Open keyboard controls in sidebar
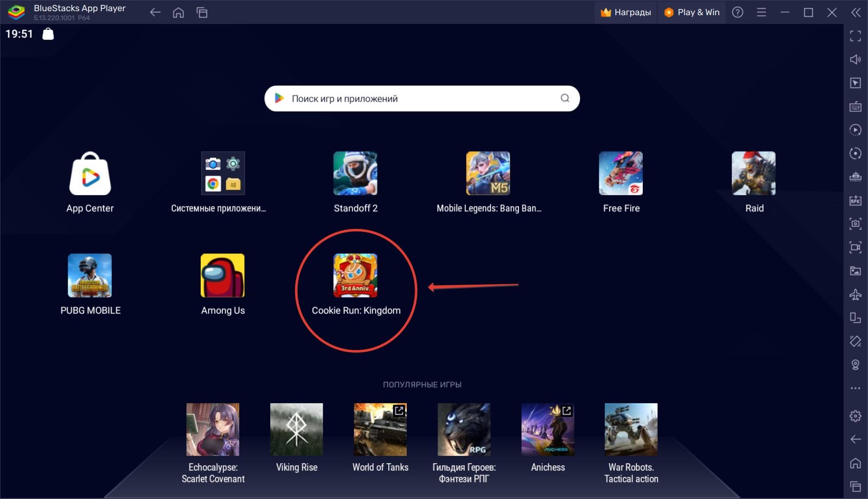Image resolution: width=868 pixels, height=499 pixels. [855, 106]
